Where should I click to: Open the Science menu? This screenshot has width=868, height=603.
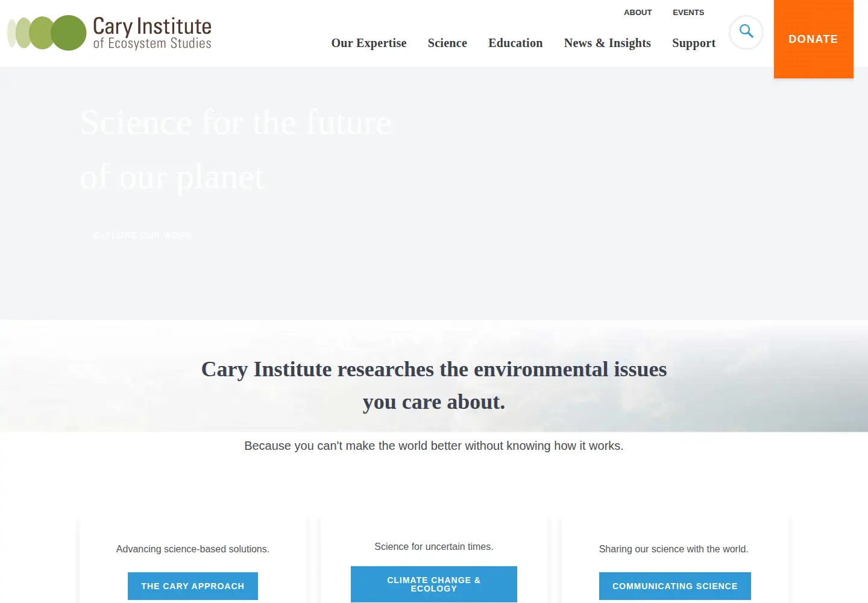point(447,43)
